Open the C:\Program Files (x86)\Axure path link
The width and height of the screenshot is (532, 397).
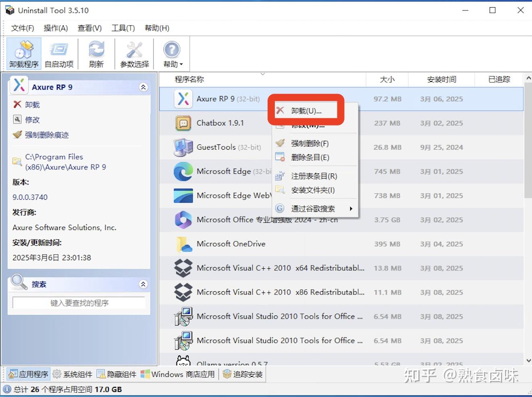click(65, 162)
